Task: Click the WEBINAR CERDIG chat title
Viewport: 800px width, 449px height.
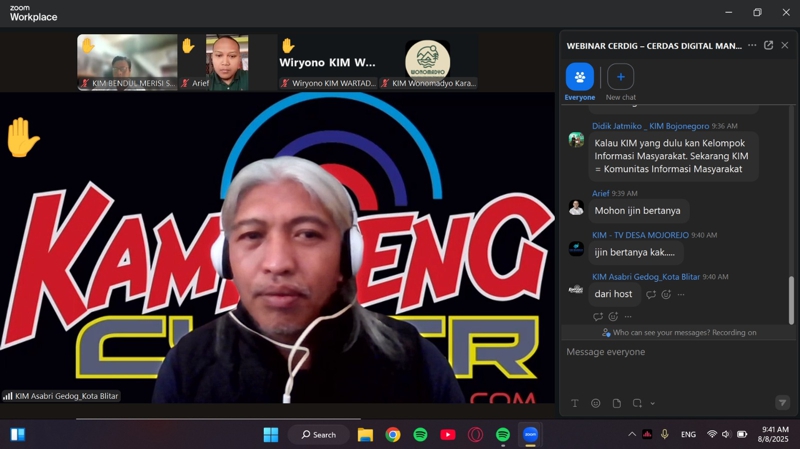Action: 654,46
